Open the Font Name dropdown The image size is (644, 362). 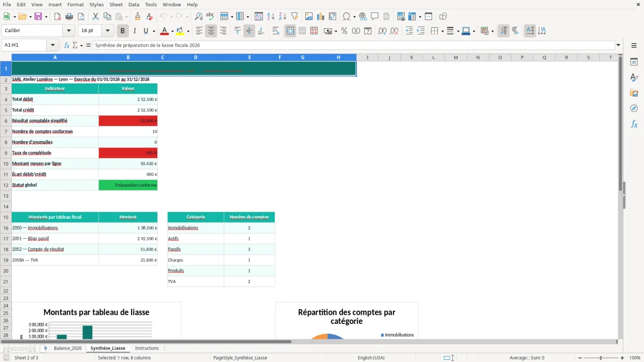click(69, 31)
